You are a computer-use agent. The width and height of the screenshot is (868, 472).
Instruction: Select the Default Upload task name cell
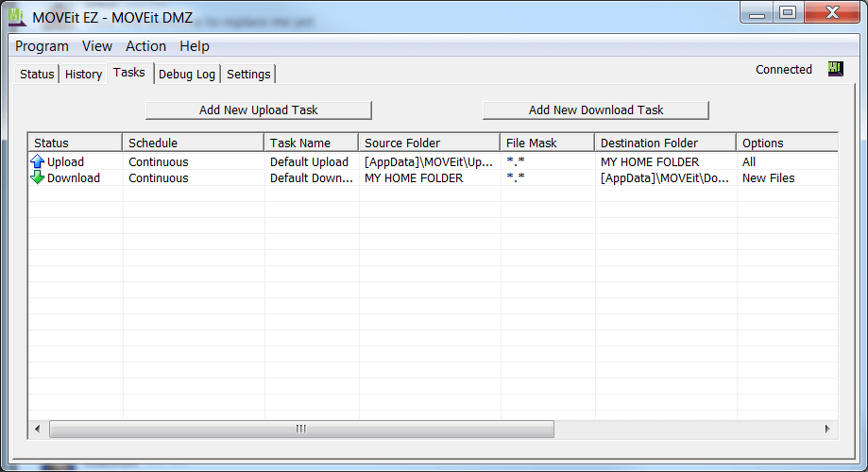click(309, 161)
